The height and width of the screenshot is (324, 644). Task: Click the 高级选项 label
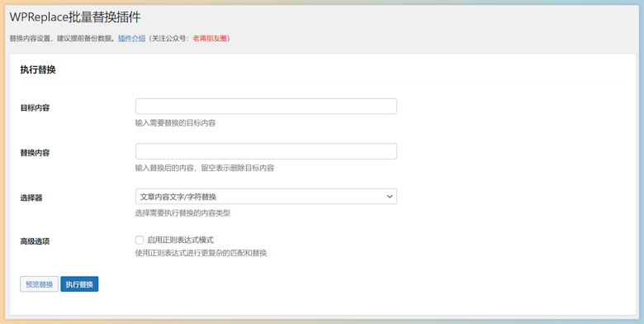[x=35, y=242]
